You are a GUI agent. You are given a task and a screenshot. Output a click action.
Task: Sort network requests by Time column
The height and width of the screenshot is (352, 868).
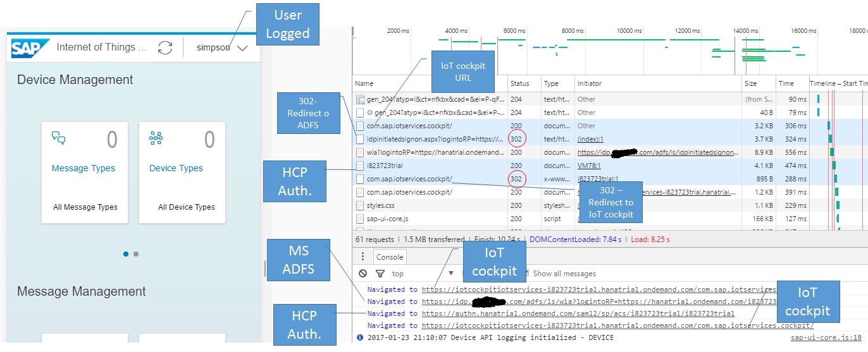pos(793,83)
